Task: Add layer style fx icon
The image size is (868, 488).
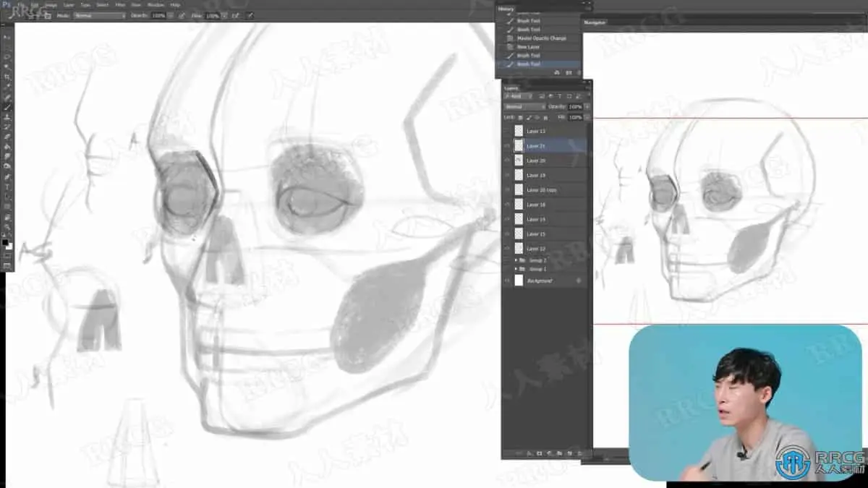Action: [529, 453]
